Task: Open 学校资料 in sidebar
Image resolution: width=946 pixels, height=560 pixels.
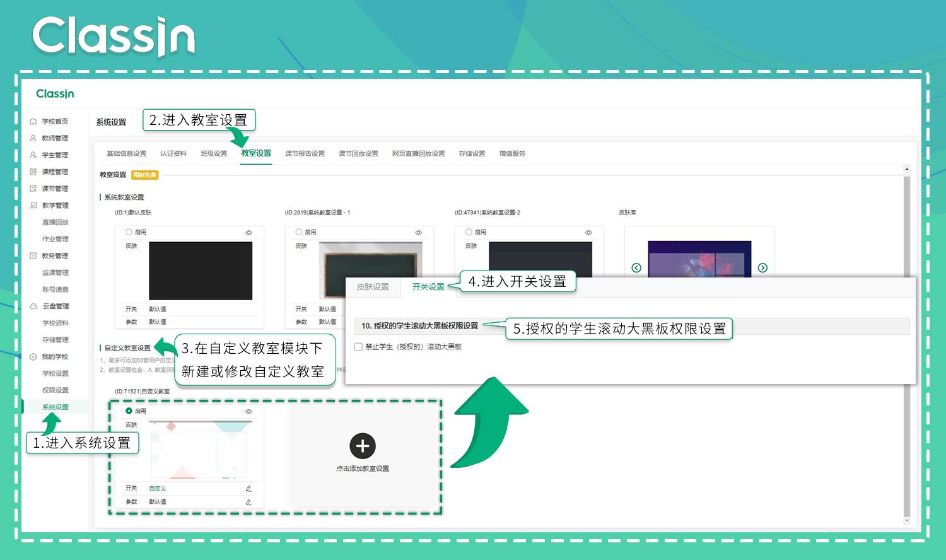Action: [x=55, y=323]
